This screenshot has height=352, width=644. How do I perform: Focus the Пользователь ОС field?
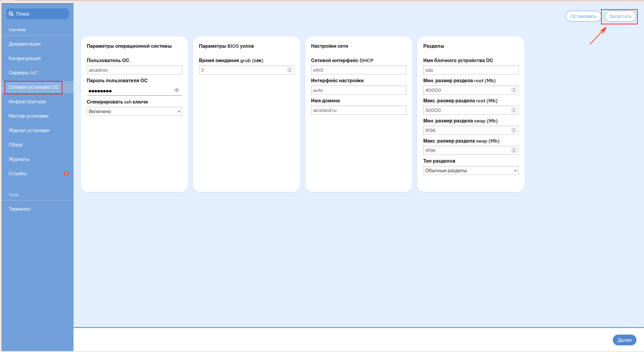click(x=134, y=70)
